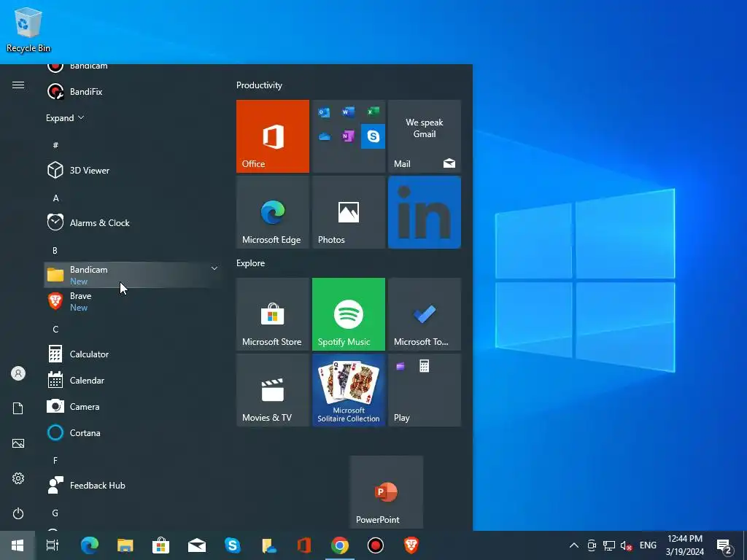
Task: Open Edge from the taskbar
Action: pyautogui.click(x=89, y=545)
